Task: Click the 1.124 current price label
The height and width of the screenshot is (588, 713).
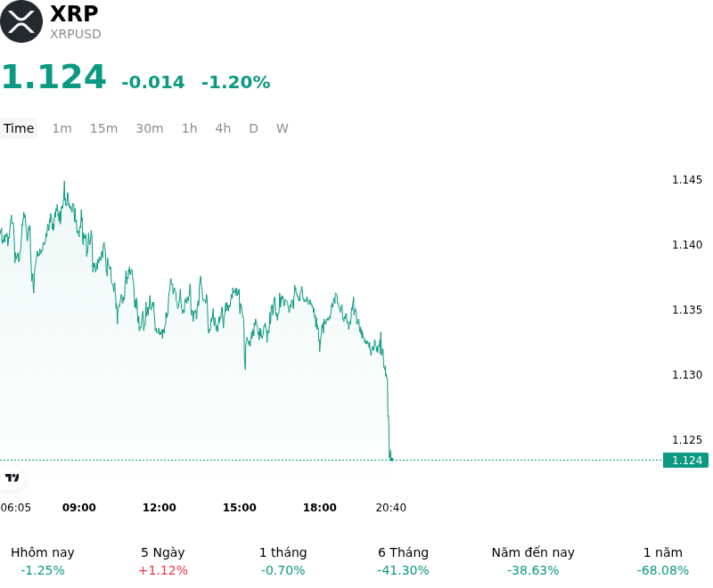Action: point(685,461)
